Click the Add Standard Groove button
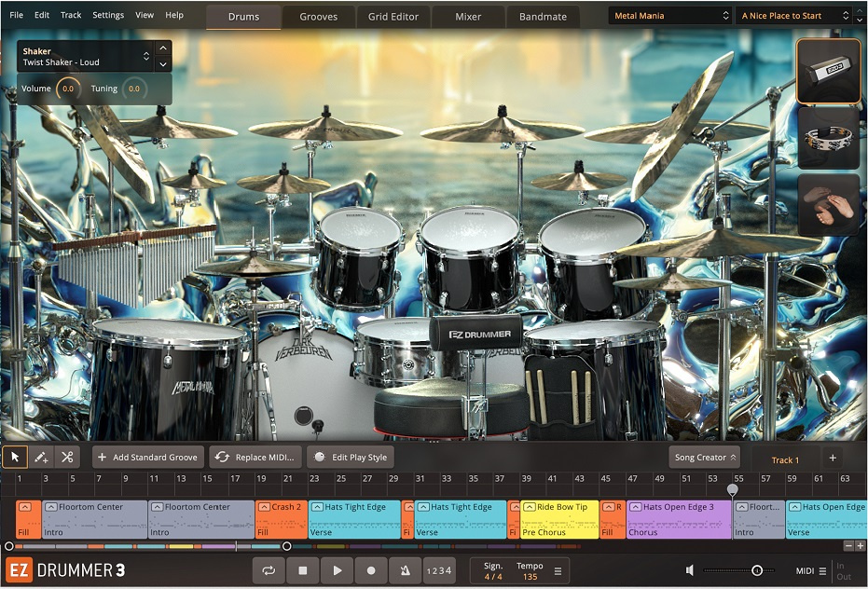Viewport: 868px width, 589px height. coord(147,457)
